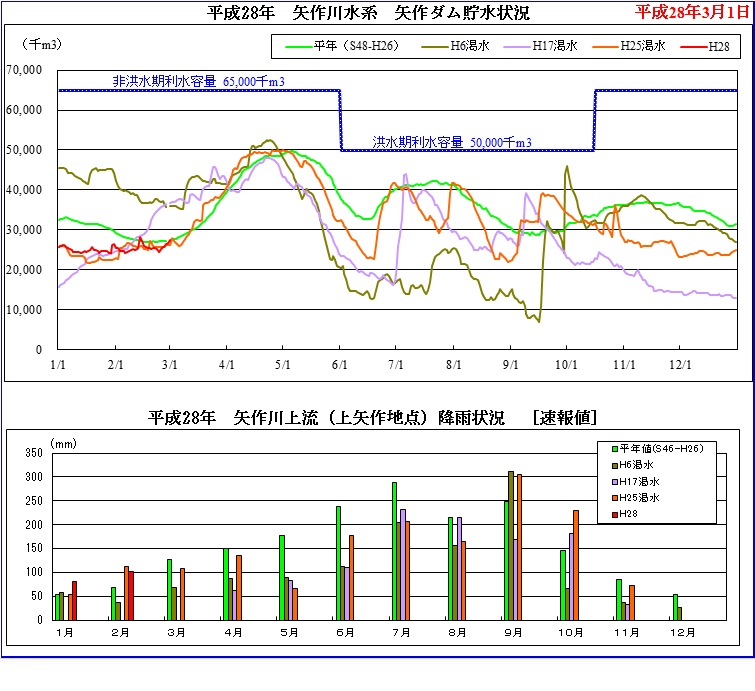Click x-axis date 10/1

[x=566, y=365]
